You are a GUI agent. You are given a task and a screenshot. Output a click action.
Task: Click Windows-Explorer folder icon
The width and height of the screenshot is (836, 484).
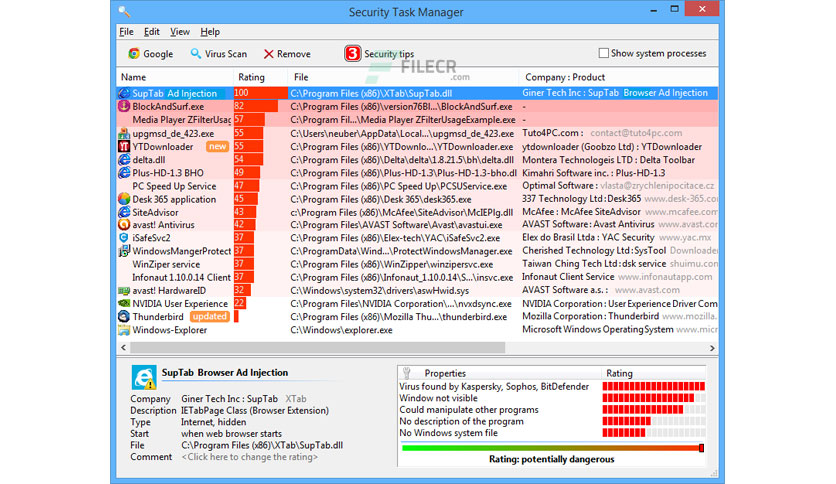pos(124,330)
